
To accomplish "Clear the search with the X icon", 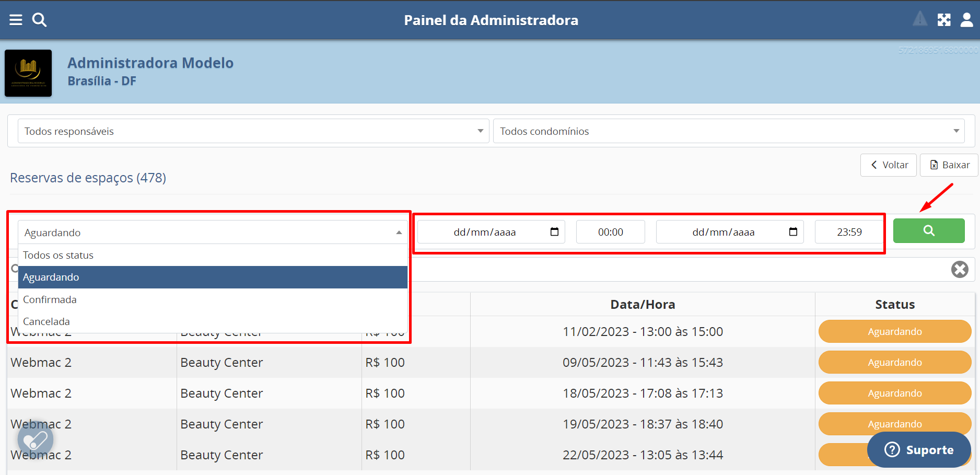I will coord(959,270).
